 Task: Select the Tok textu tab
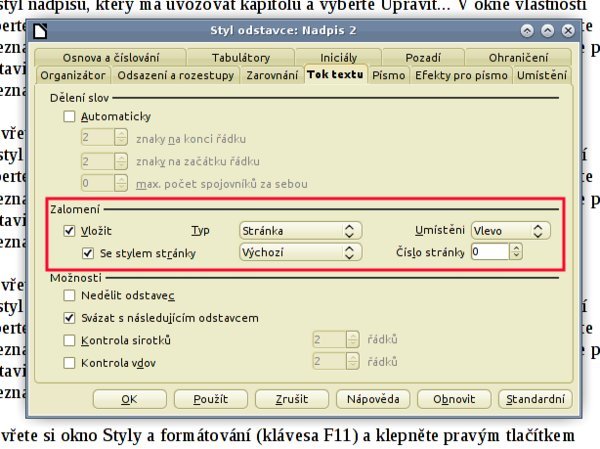coord(336,74)
